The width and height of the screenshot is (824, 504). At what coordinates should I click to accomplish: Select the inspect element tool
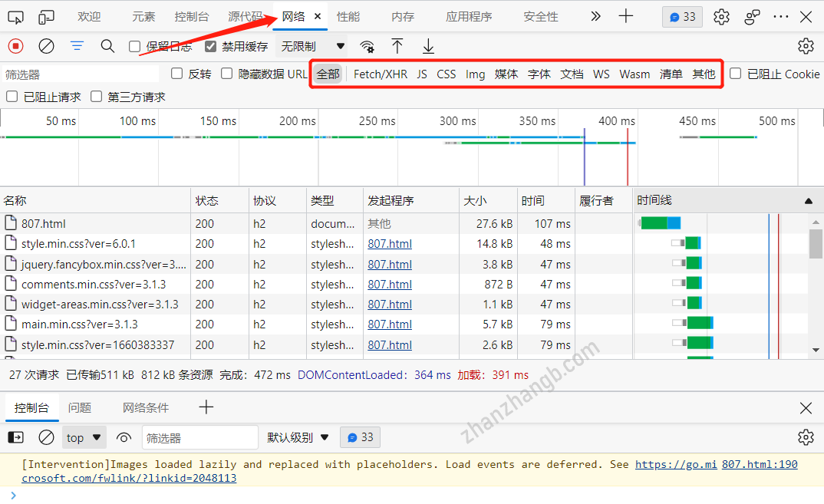(x=16, y=16)
